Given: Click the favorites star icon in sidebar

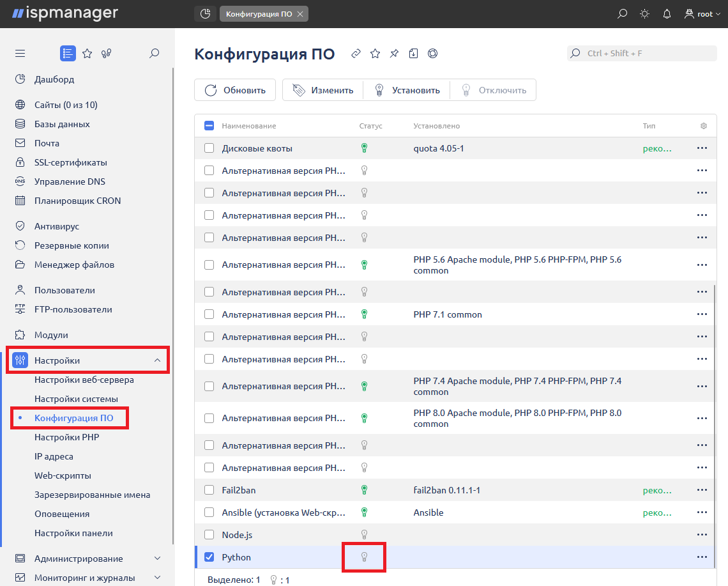Looking at the screenshot, I should [87, 54].
